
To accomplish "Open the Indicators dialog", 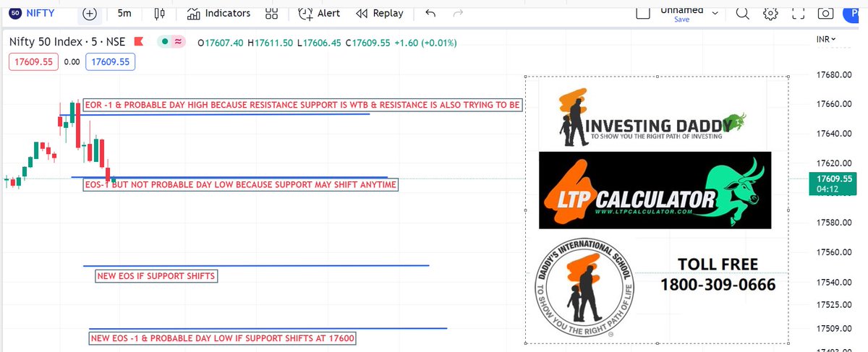I will click(x=218, y=13).
